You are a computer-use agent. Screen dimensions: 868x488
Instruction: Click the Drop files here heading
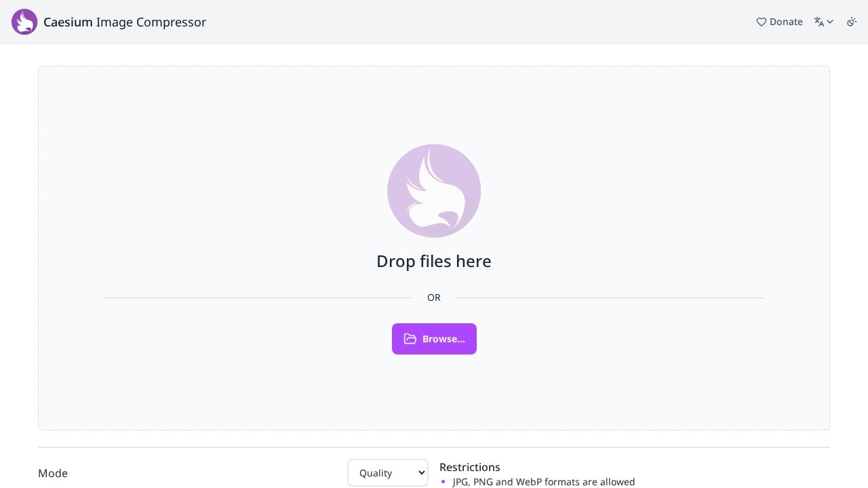pos(434,262)
